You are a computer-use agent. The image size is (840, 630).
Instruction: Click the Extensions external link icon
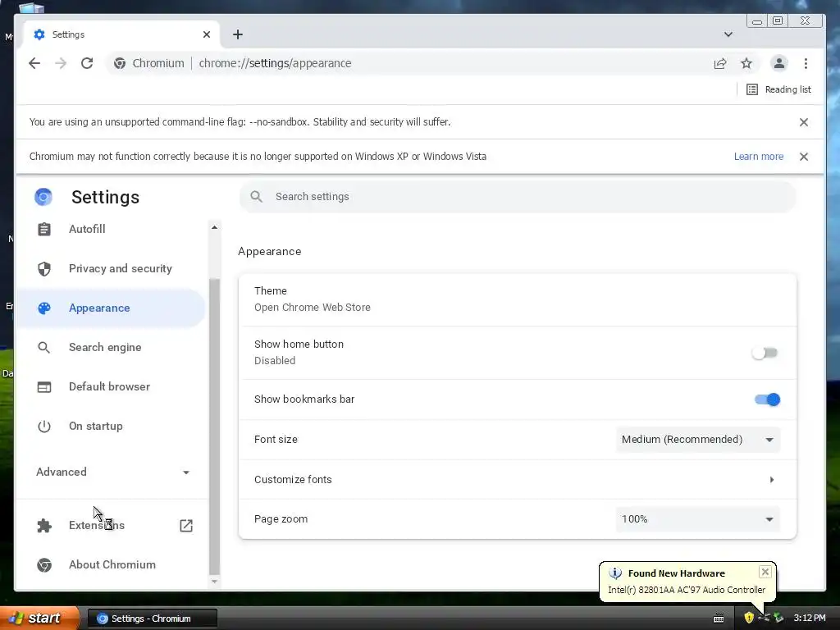click(186, 526)
